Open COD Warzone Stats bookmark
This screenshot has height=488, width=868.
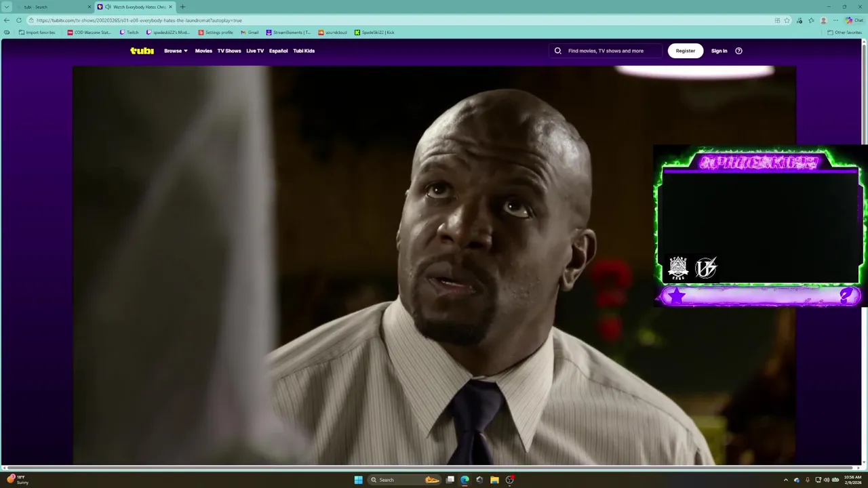(x=89, y=33)
